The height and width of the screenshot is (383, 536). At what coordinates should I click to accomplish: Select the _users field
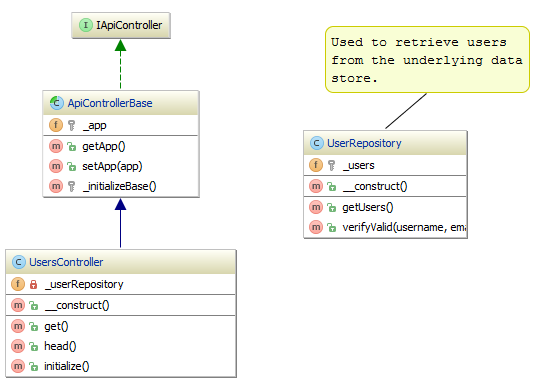(359, 165)
